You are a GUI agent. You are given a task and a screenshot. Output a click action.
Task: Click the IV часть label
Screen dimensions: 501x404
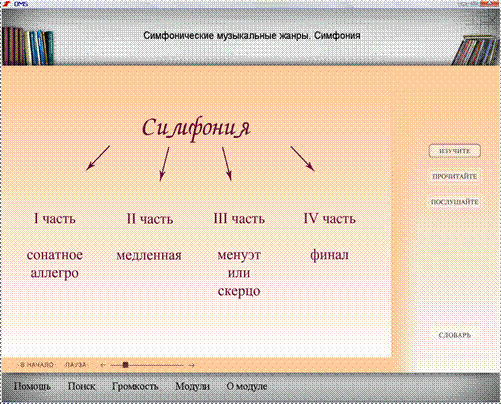click(x=329, y=219)
